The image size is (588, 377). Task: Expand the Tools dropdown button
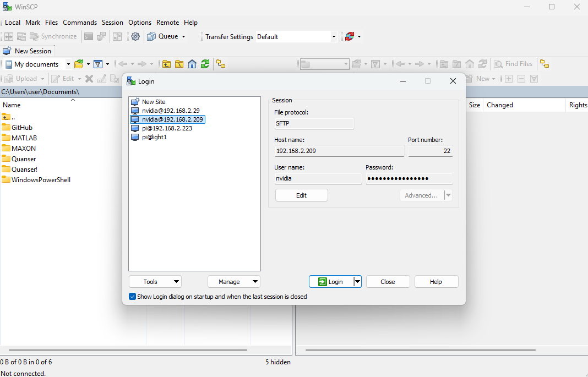coord(155,282)
